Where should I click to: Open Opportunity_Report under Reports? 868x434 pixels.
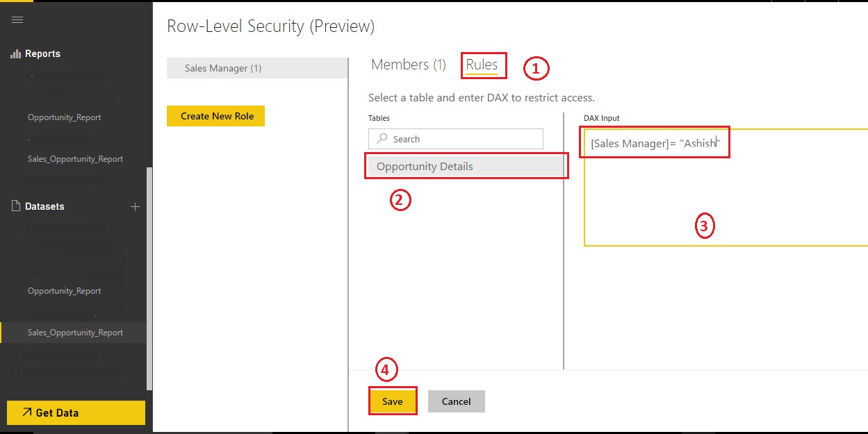(65, 117)
